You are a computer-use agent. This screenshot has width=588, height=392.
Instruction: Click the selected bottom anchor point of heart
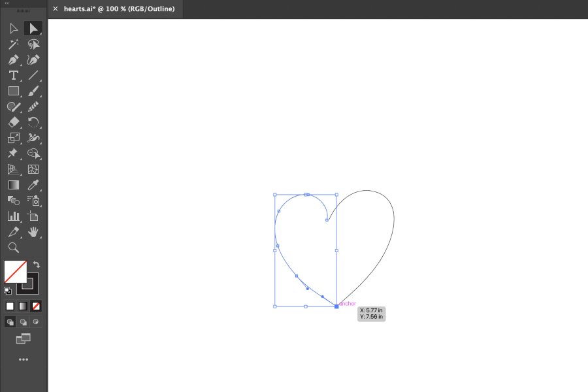(x=336, y=306)
